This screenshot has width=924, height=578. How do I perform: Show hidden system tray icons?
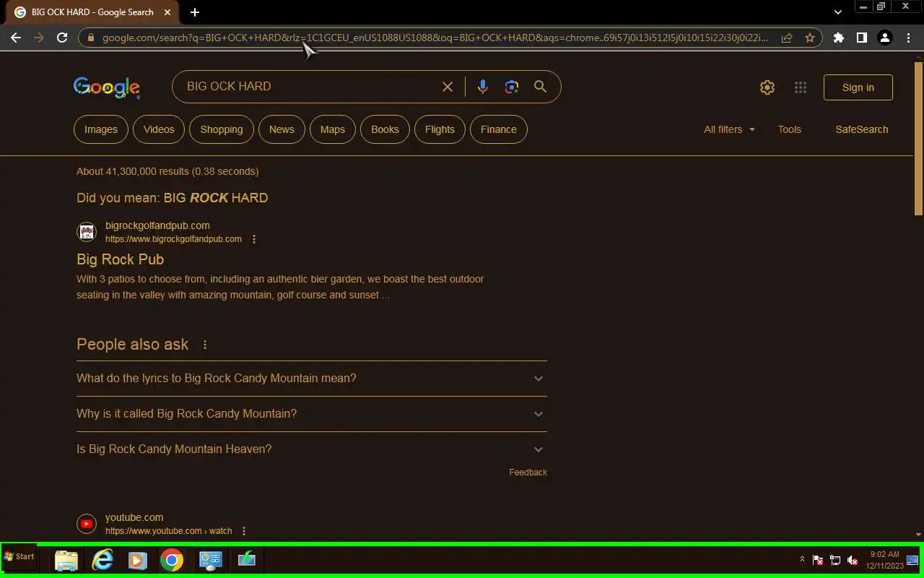point(802,559)
